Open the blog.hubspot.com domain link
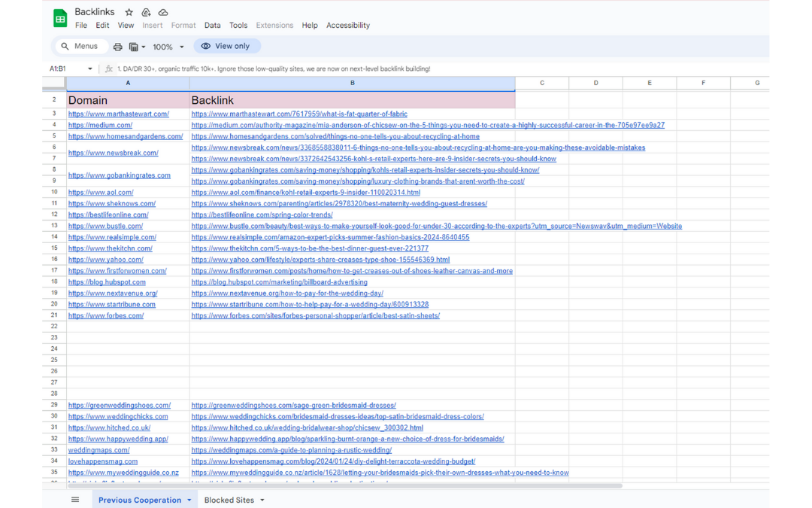This screenshot has width=812, height=508. [107, 282]
